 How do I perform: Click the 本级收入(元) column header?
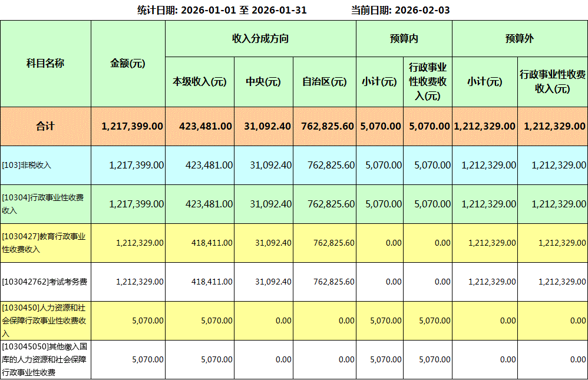(200, 82)
